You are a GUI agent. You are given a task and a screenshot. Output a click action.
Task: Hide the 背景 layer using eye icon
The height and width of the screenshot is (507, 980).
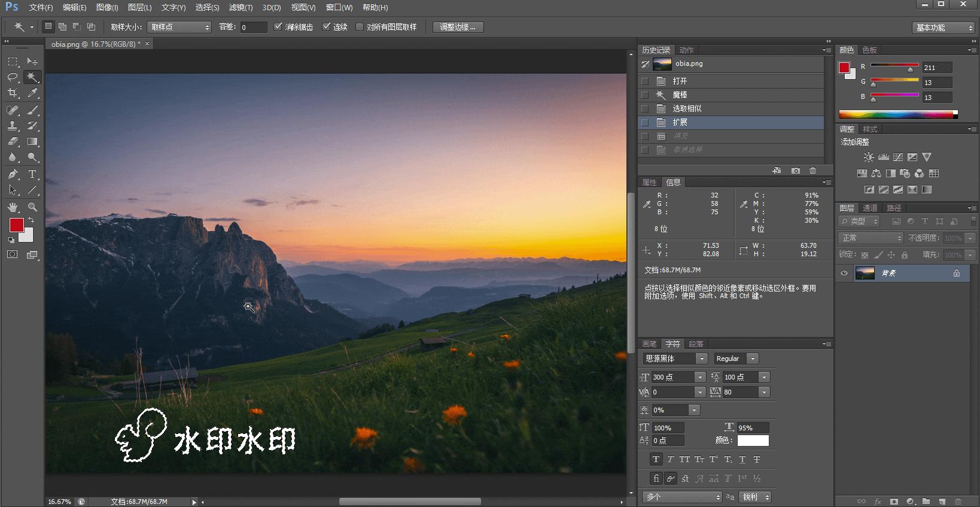(844, 273)
